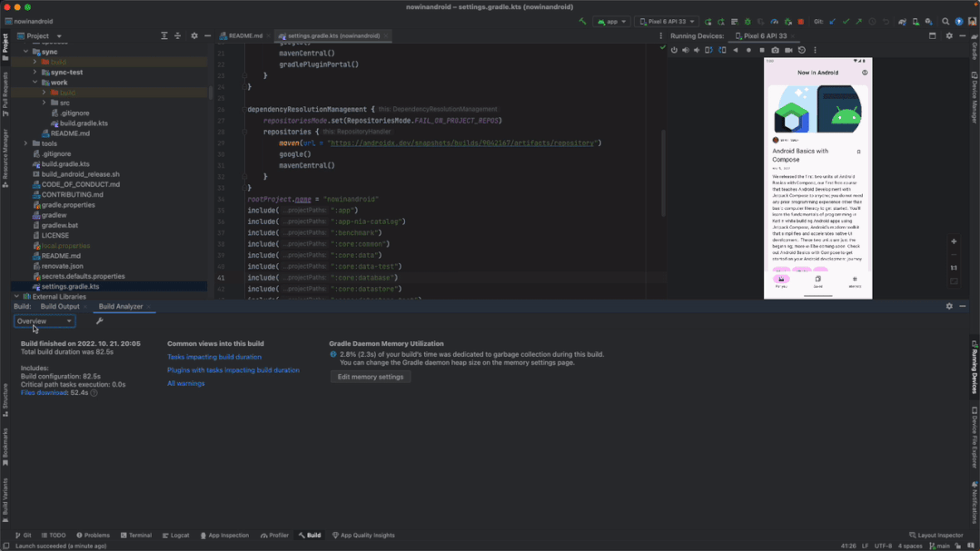Tap the Saved tab in emulator app
Screen dimensions: 980x551
817,281
